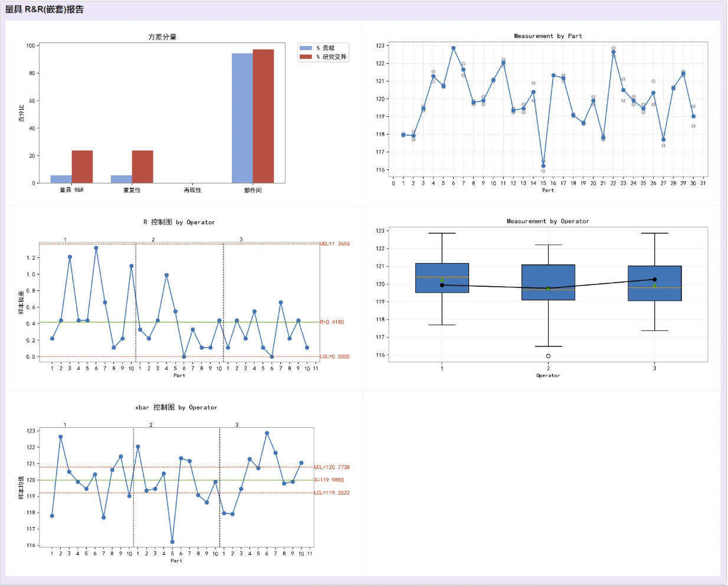This screenshot has width=728, height=586.
Task: Select the R 控制图 by Operator title
Action: click(x=179, y=222)
